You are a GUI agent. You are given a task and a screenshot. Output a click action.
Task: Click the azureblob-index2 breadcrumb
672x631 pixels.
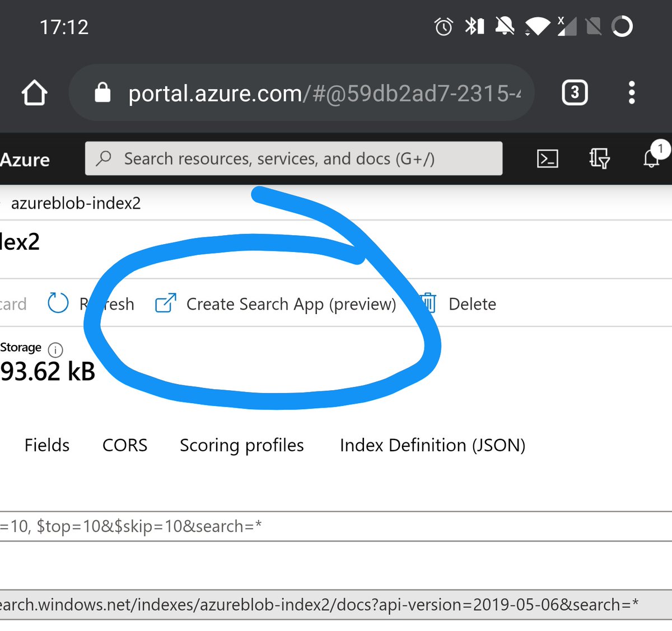click(76, 203)
